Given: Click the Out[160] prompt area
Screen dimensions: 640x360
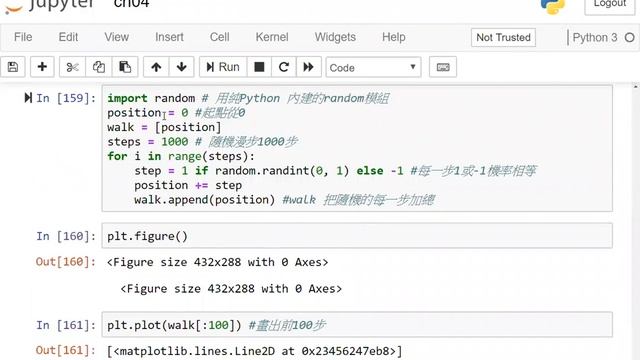Looking at the screenshot, I should (66, 262).
